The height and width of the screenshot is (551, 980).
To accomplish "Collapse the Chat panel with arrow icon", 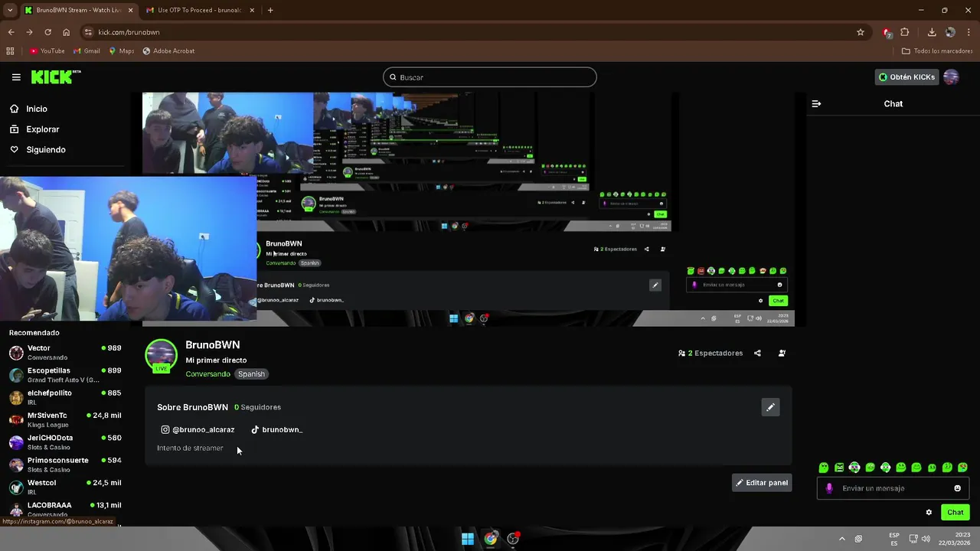I will [x=816, y=104].
